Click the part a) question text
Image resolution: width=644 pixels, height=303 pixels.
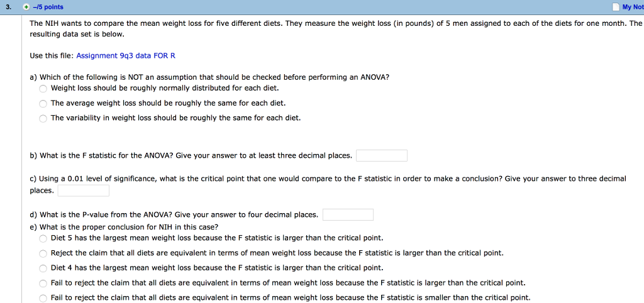pyautogui.click(x=209, y=77)
